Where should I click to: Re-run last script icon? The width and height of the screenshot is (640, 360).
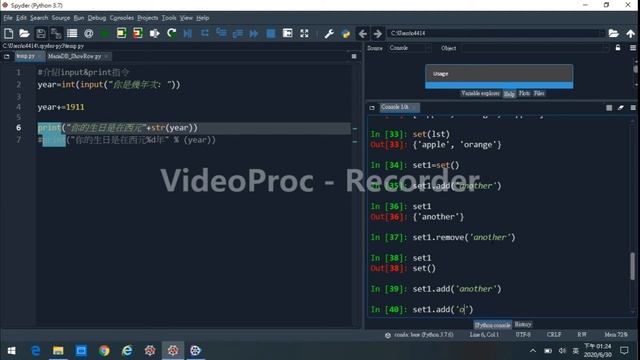[x=171, y=33]
